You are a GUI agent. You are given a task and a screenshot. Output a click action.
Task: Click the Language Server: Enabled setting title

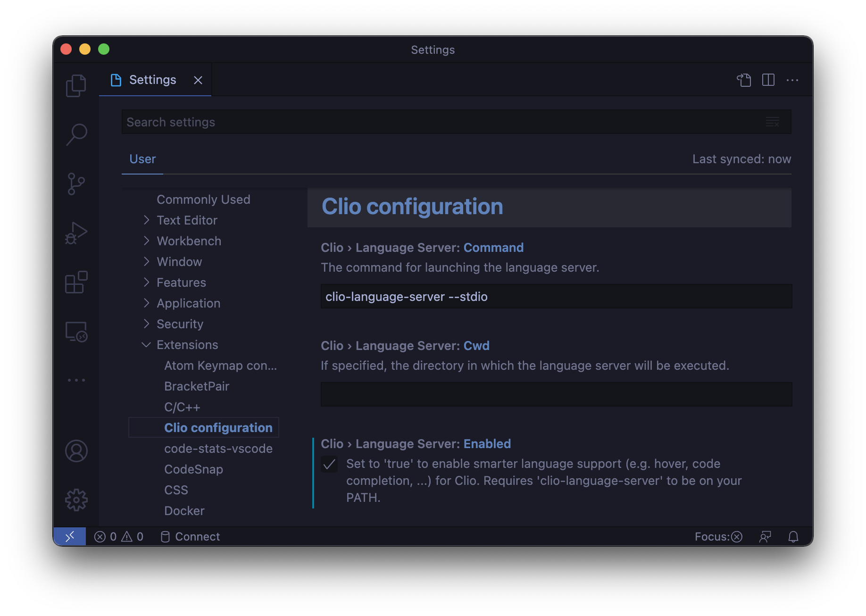[416, 444]
